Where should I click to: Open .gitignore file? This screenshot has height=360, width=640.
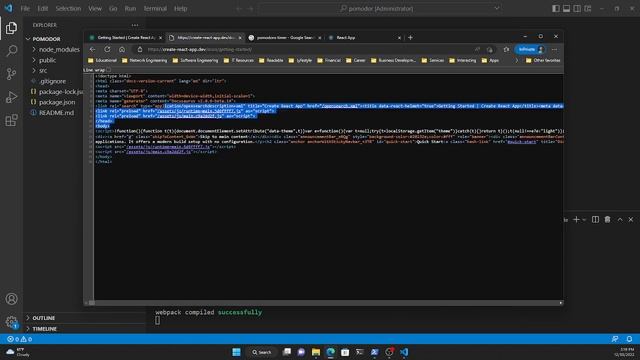(x=53, y=81)
